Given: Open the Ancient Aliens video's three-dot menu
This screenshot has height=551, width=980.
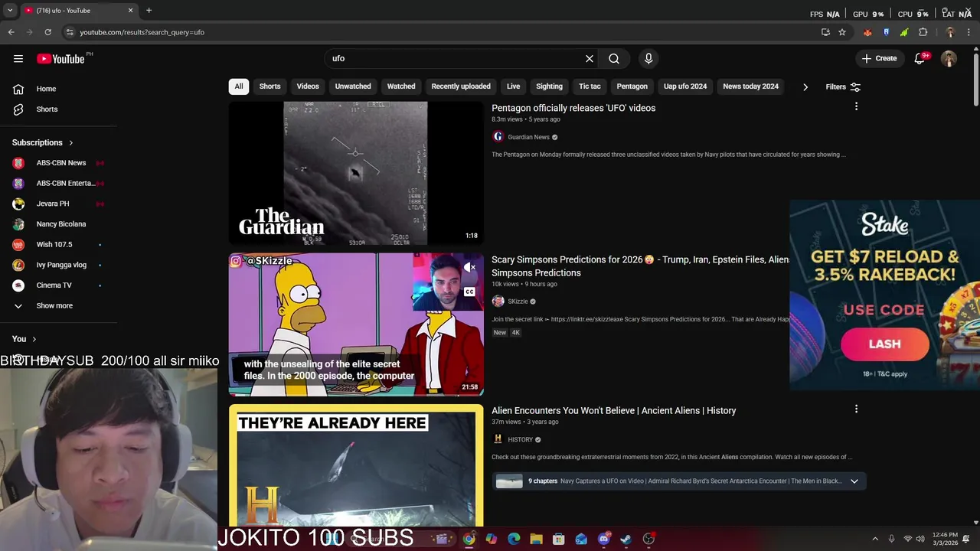Looking at the screenshot, I should point(856,409).
